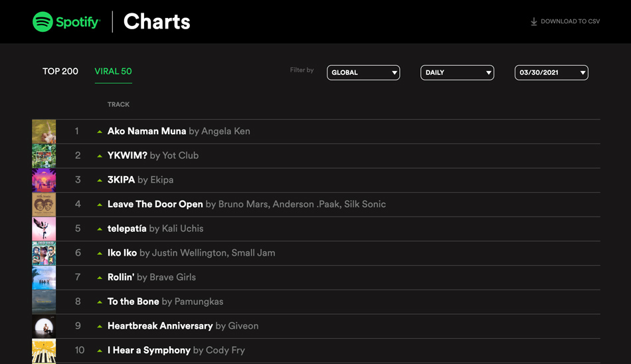The height and width of the screenshot is (364, 631).
Task: Open To the Bone by Pamungkas
Action: 165,302
